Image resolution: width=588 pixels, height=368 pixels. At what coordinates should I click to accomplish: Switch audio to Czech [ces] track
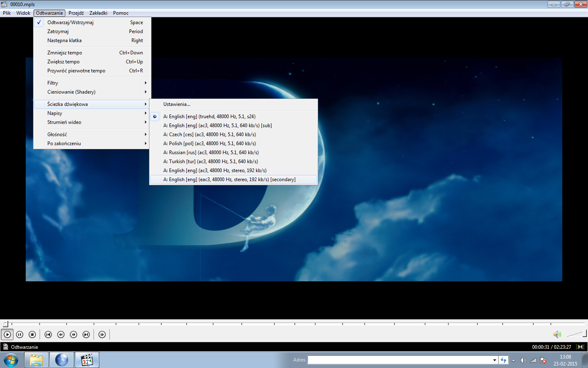[233, 135]
